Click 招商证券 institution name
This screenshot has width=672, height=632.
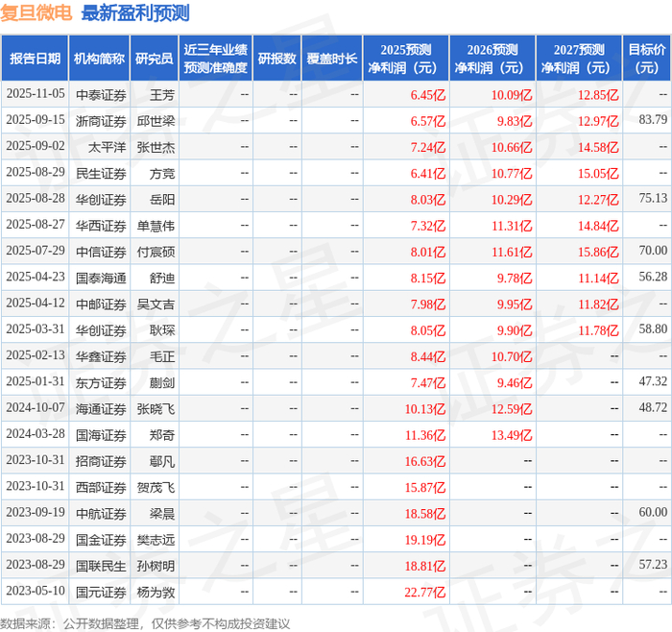(101, 461)
